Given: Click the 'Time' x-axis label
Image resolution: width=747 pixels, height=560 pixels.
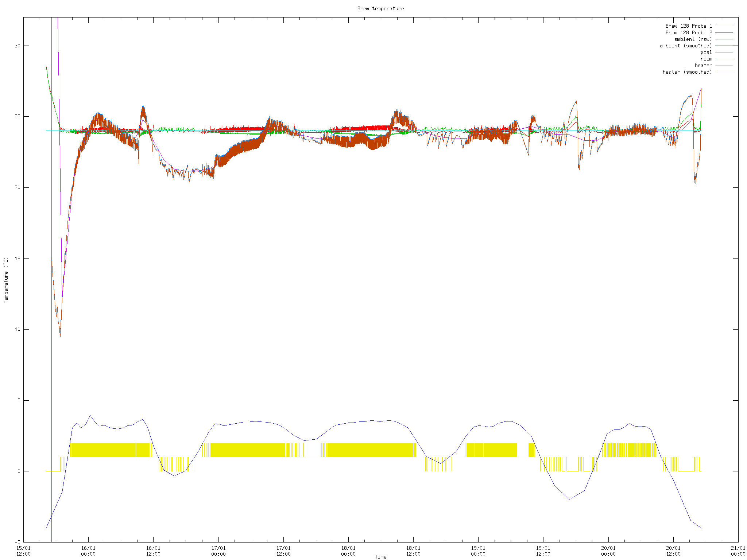Looking at the screenshot, I should pyautogui.click(x=380, y=557).
